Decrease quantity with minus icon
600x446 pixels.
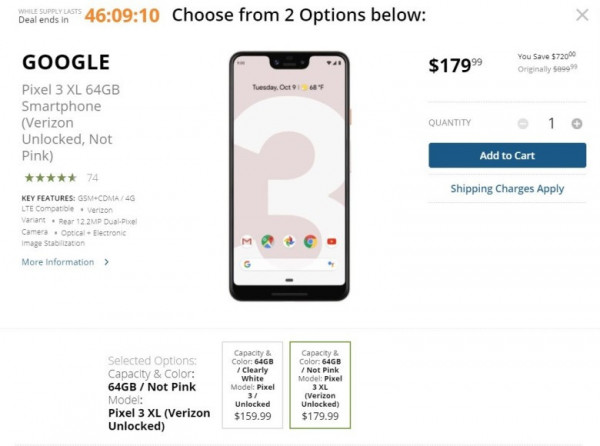tap(523, 124)
